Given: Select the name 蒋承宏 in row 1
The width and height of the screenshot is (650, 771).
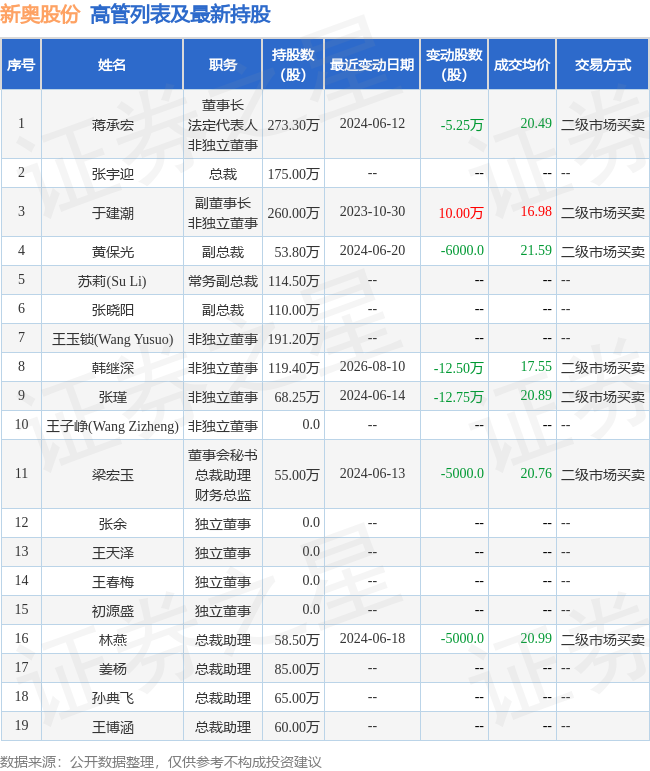Looking at the screenshot, I should [113, 125].
